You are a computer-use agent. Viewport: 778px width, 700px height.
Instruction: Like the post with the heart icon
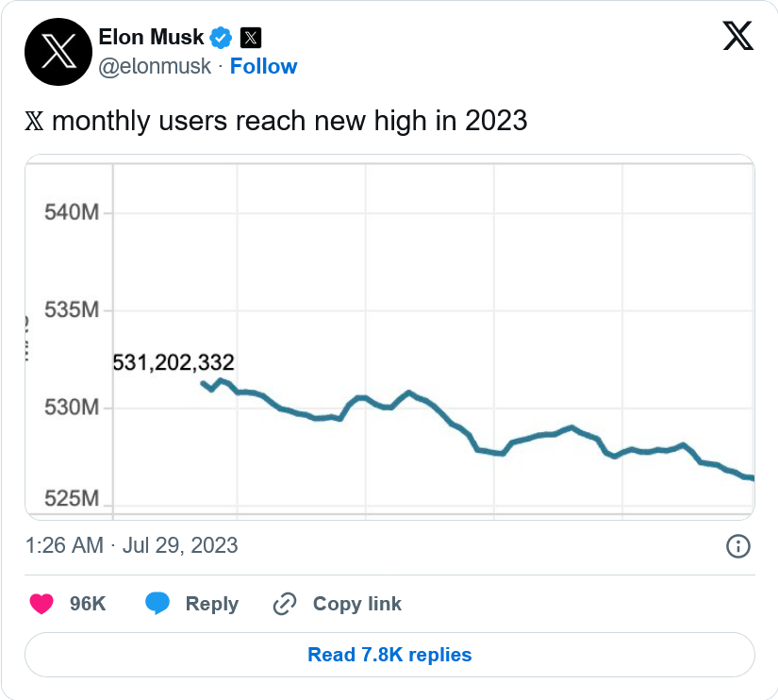tap(41, 604)
